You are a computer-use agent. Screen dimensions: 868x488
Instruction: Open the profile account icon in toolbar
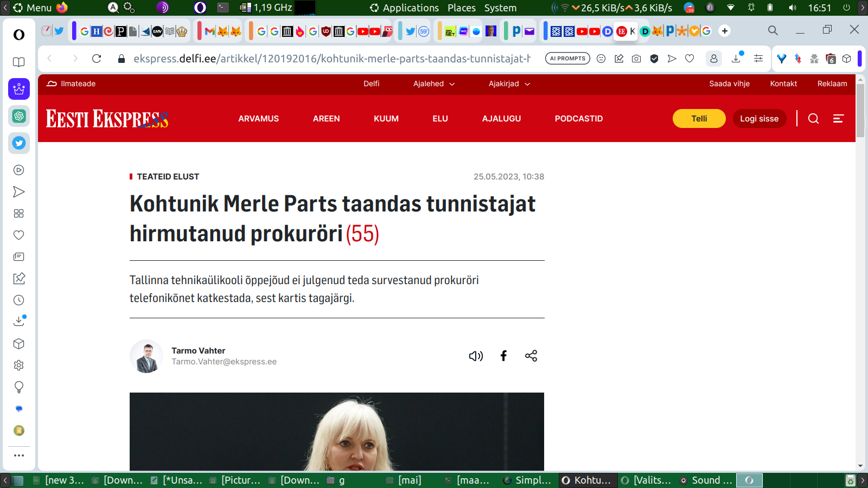point(714,59)
